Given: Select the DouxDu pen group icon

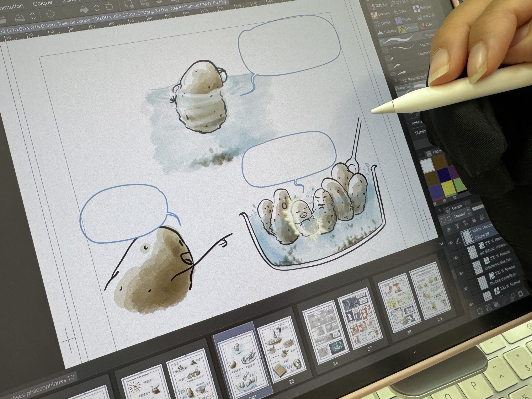Looking at the screenshot, I should point(402,30).
